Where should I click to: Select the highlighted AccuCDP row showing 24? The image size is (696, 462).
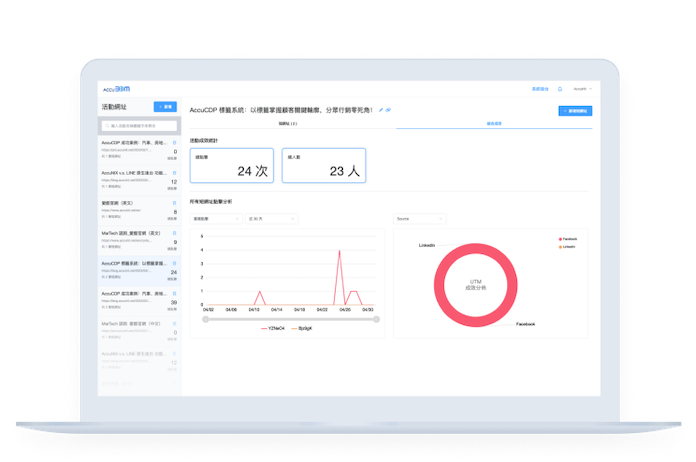tap(139, 271)
